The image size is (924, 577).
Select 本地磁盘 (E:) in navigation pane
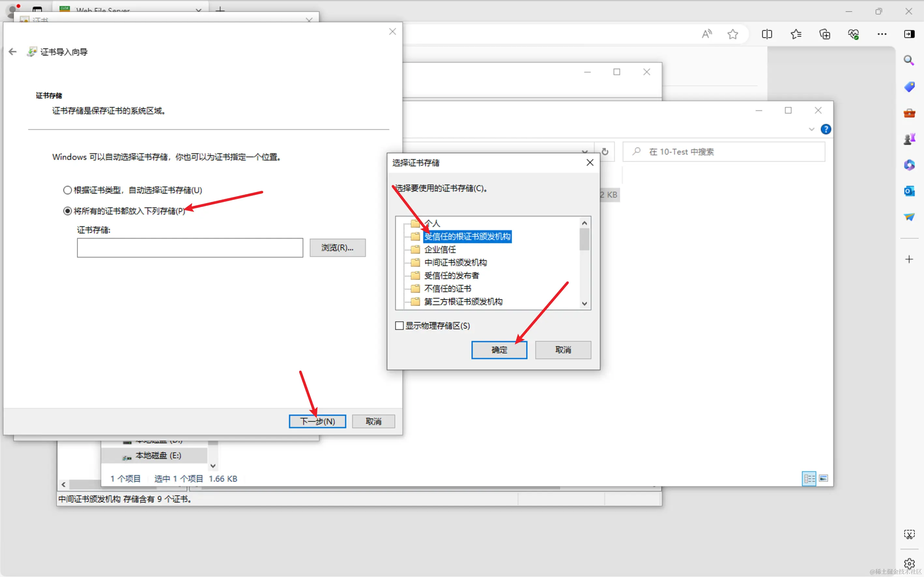point(154,456)
